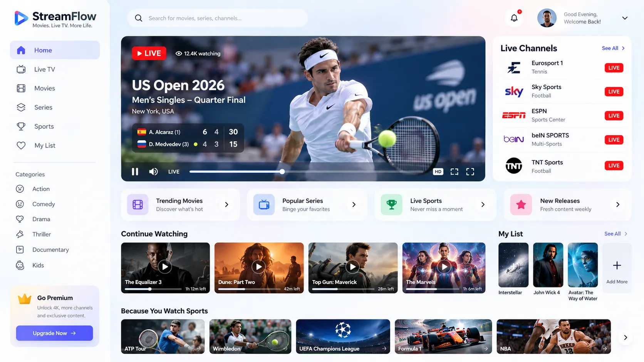The image size is (644, 362).
Task: Click See All for My List
Action: click(615, 234)
